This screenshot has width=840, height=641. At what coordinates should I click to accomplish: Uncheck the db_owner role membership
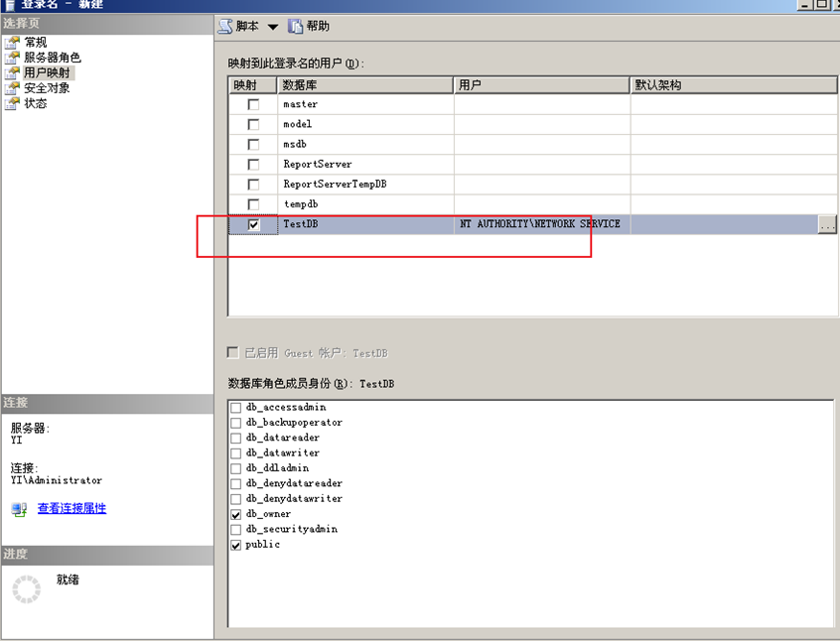(x=235, y=514)
